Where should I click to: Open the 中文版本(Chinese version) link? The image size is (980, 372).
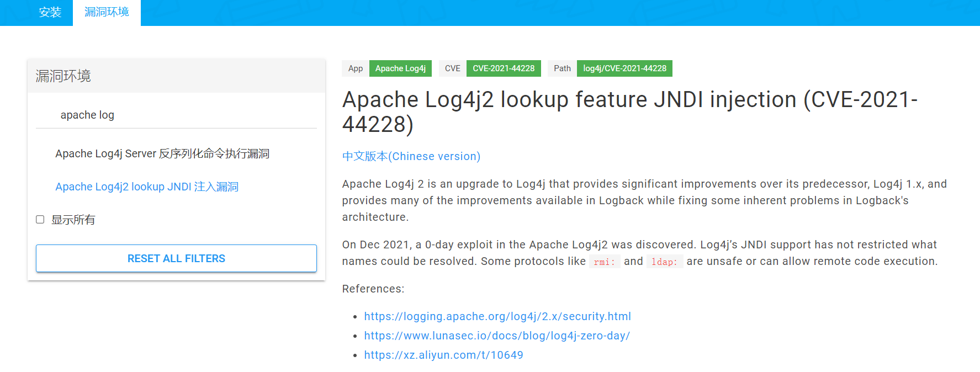(411, 156)
